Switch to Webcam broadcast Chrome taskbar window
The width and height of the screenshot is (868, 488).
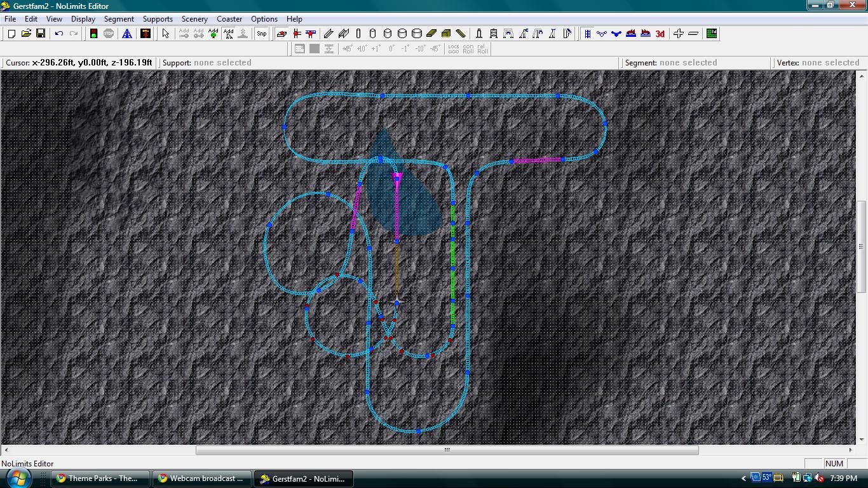pos(202,478)
